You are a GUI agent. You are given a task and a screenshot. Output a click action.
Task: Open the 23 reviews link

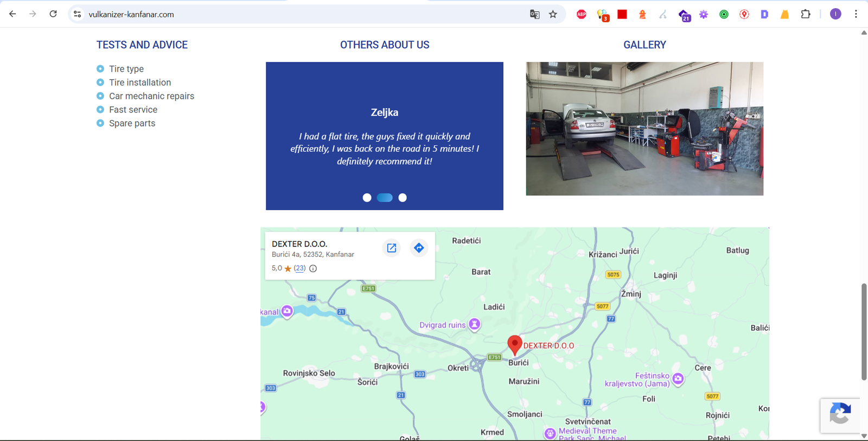[x=299, y=268]
